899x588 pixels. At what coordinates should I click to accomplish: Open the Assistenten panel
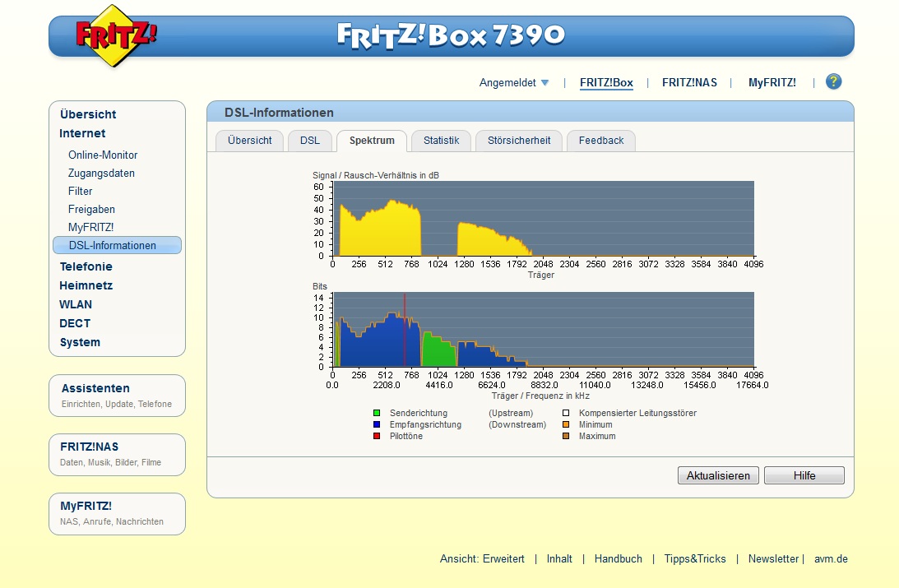point(117,396)
